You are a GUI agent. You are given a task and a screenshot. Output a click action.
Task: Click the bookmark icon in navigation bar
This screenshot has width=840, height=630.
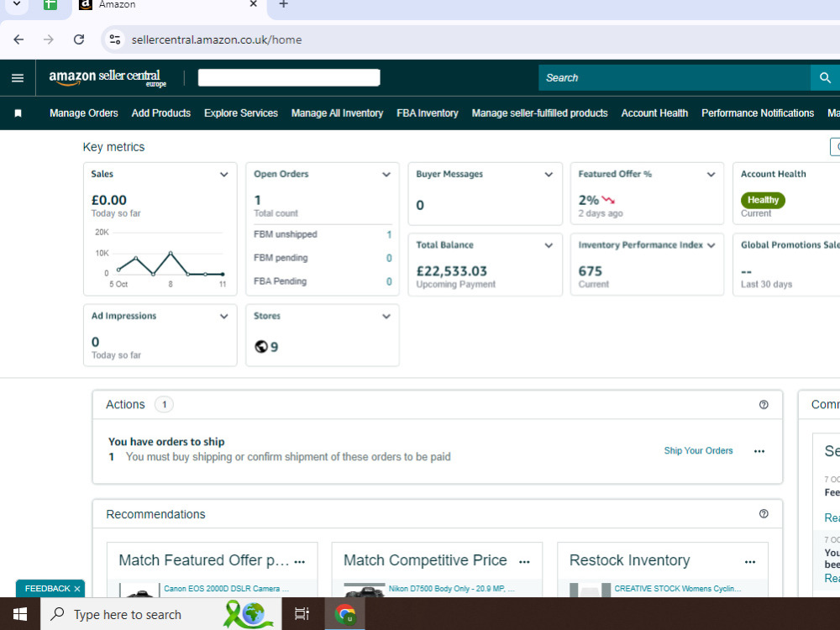[x=18, y=113]
